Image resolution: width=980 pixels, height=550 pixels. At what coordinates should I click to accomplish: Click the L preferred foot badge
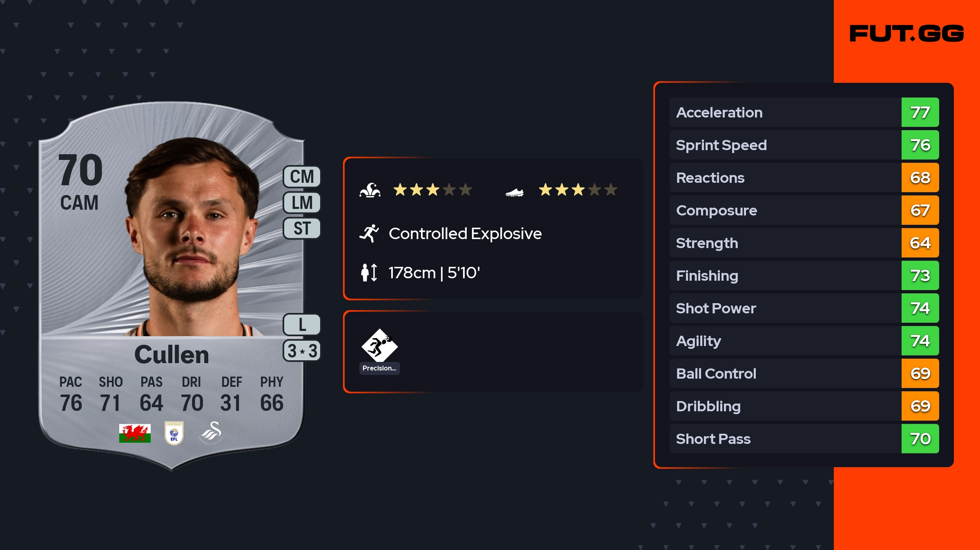click(x=302, y=325)
